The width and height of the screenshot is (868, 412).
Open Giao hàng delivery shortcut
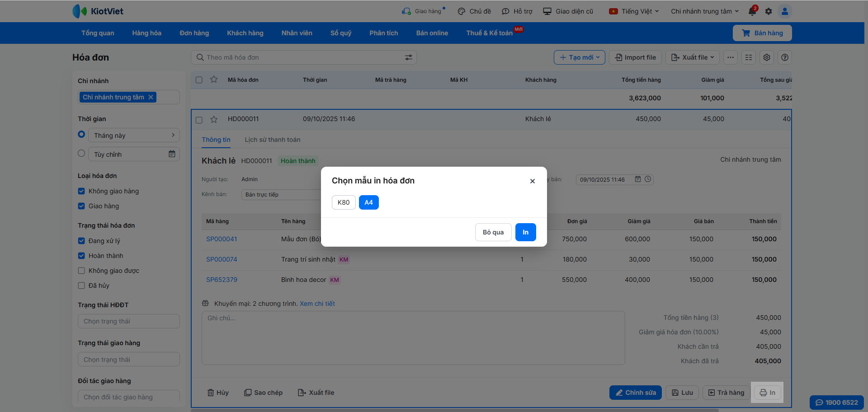pos(424,11)
